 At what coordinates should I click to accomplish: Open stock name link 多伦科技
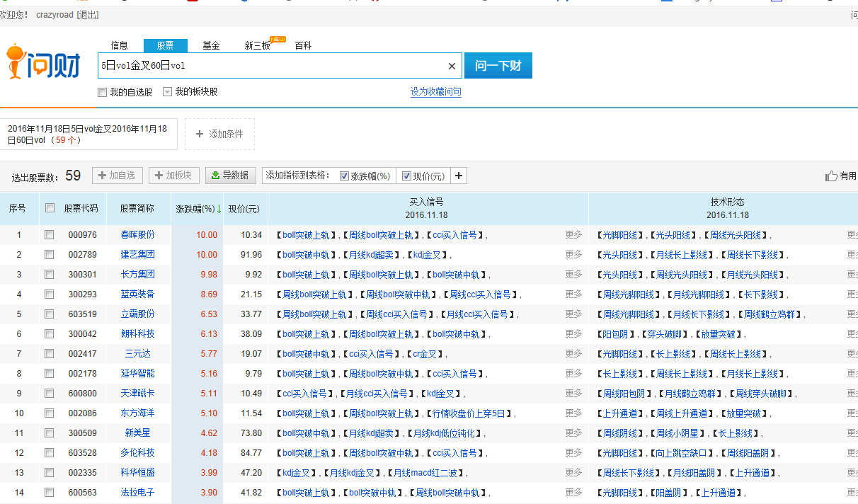click(137, 453)
